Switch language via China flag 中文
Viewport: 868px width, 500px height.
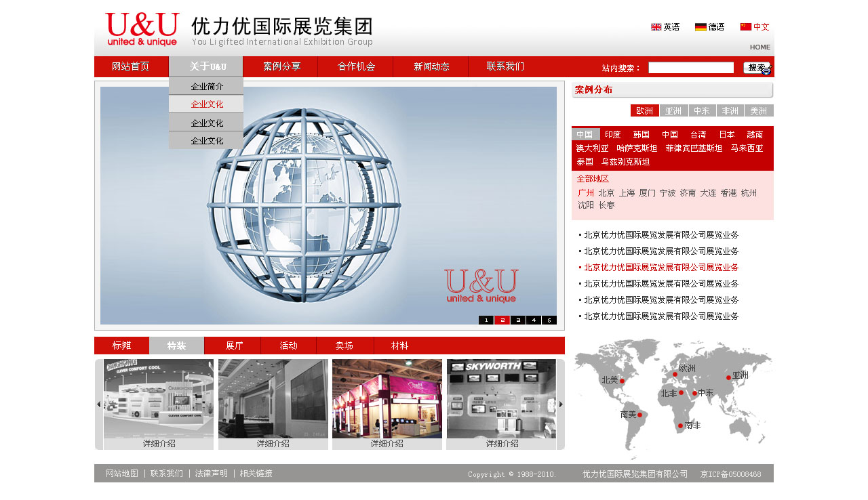pyautogui.click(x=755, y=27)
